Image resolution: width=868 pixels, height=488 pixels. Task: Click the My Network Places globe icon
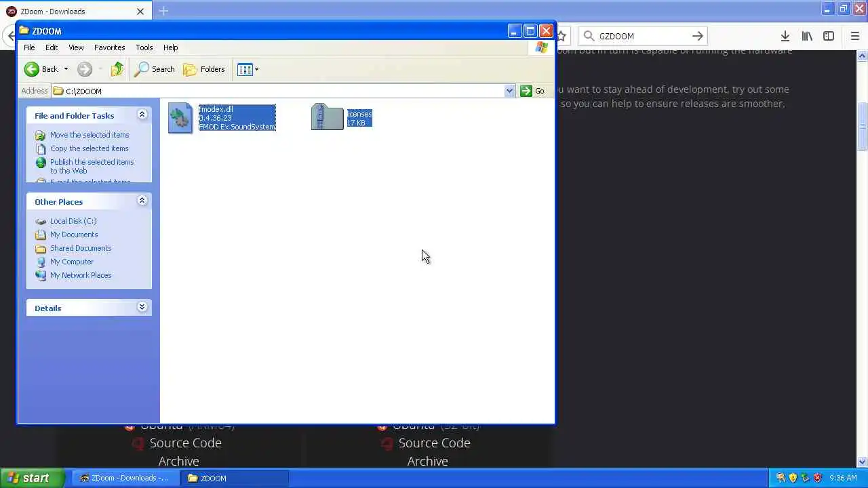click(x=41, y=275)
